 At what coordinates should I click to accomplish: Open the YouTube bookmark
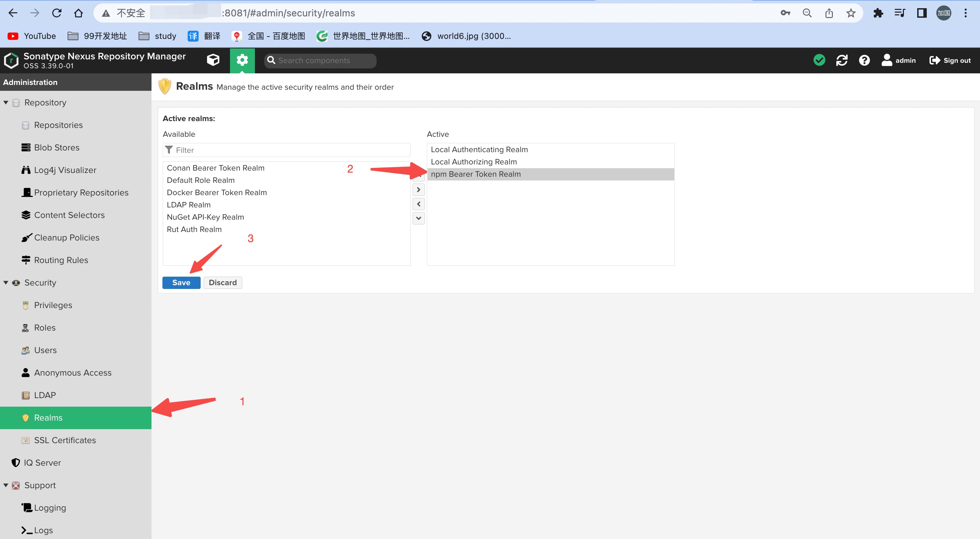point(32,36)
